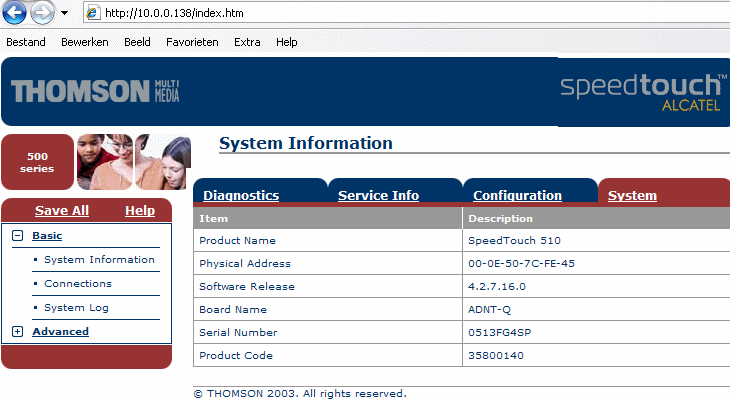Click the Product Code row label

(x=236, y=355)
